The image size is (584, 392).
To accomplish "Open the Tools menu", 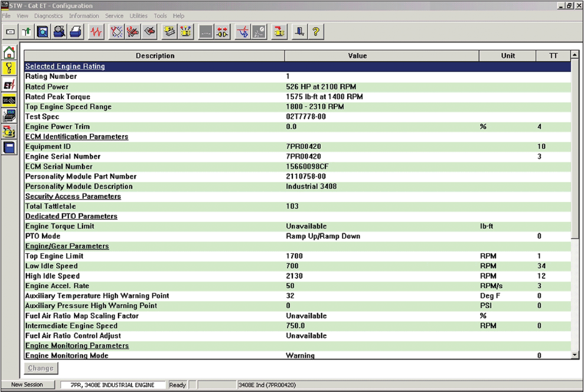I will tap(160, 15).
